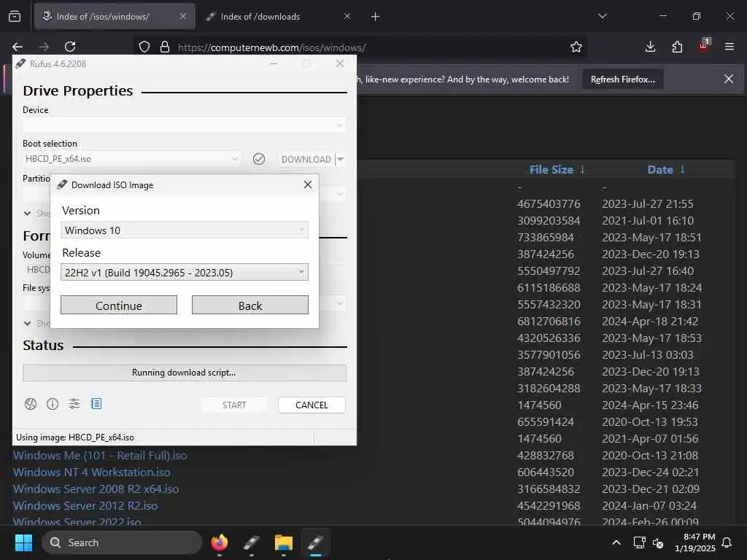Click the Running download script progress bar
The height and width of the screenshot is (560, 747).
185,373
